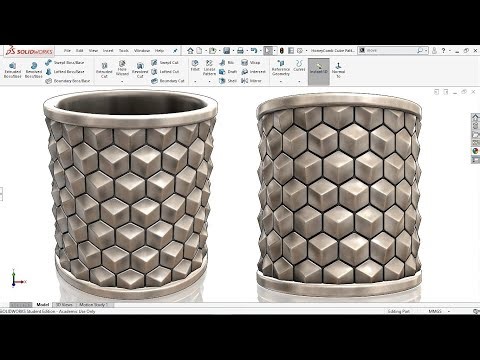Select the Wrap feature tool
The height and width of the screenshot is (360, 480).
point(250,63)
